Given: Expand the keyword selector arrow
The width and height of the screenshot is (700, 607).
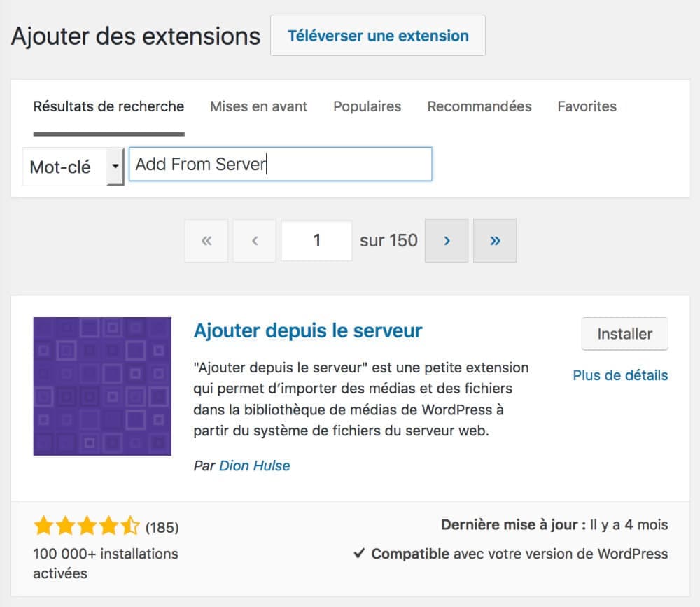Looking at the screenshot, I should [114, 167].
